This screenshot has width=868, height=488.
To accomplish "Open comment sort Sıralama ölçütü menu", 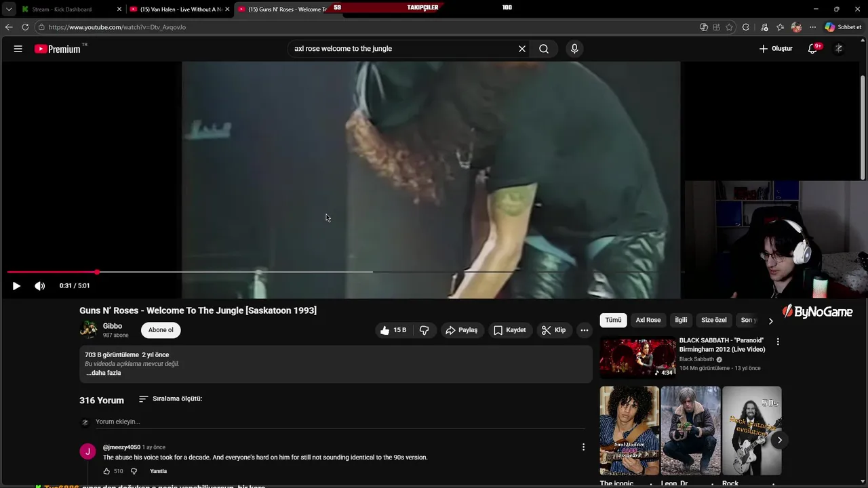I will tap(171, 399).
